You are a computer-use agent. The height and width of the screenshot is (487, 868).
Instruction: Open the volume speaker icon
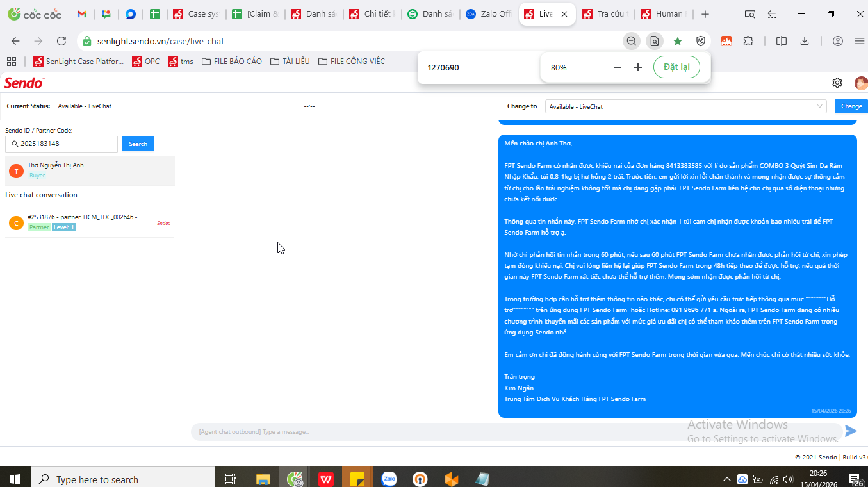pyautogui.click(x=789, y=479)
